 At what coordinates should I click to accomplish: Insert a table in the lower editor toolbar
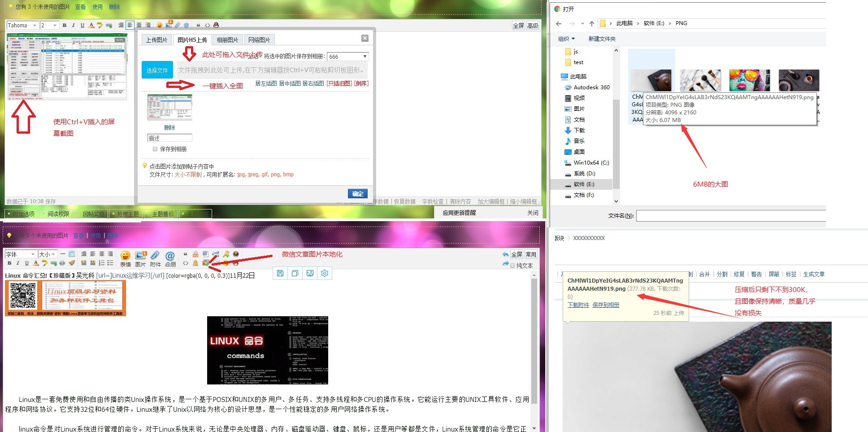tap(72, 254)
